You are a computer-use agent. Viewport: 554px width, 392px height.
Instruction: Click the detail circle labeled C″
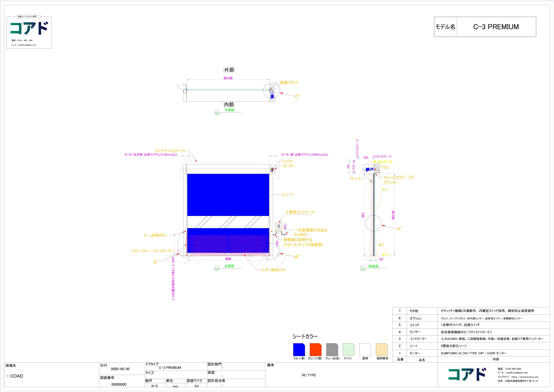(x=271, y=91)
